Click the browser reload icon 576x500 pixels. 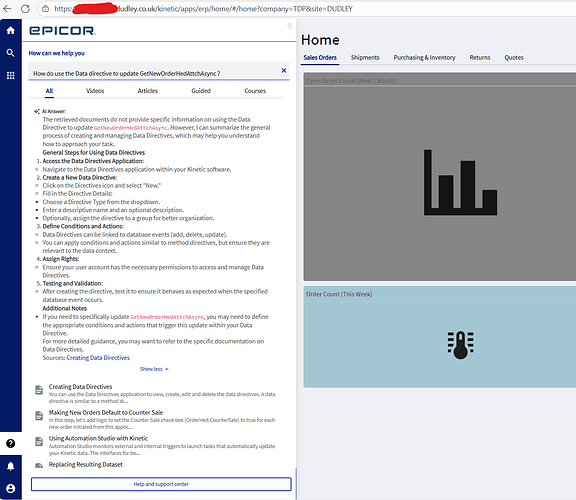pos(25,8)
